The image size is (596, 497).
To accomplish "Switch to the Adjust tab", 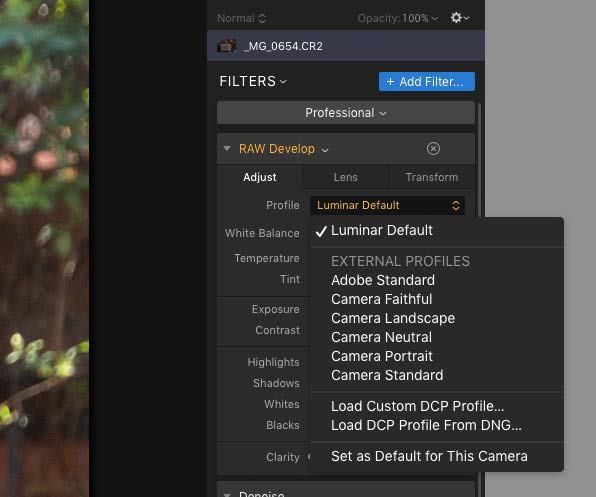I will [x=260, y=177].
